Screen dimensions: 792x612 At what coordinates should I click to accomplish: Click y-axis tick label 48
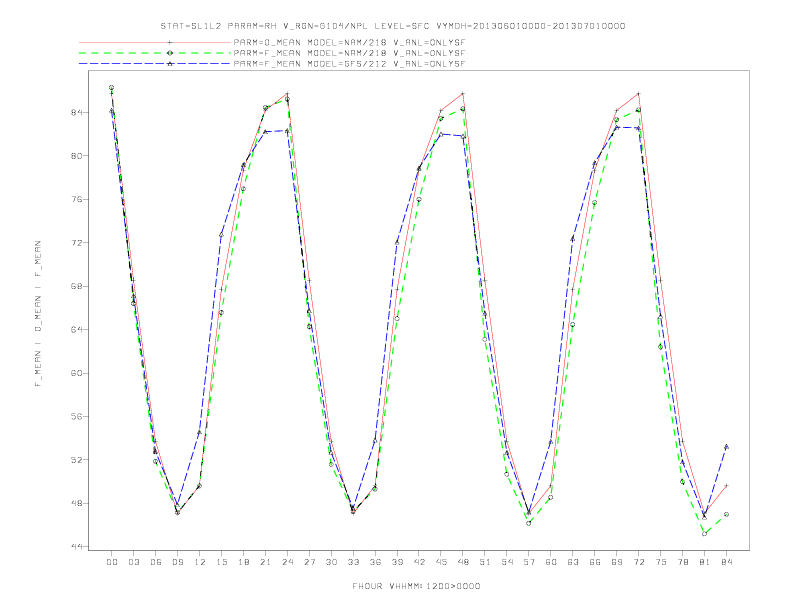coord(76,503)
